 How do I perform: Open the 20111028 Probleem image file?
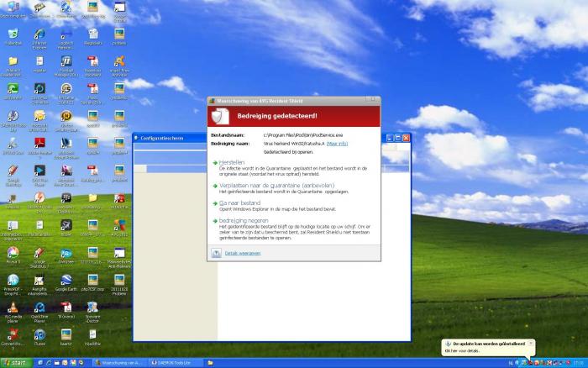(119, 285)
